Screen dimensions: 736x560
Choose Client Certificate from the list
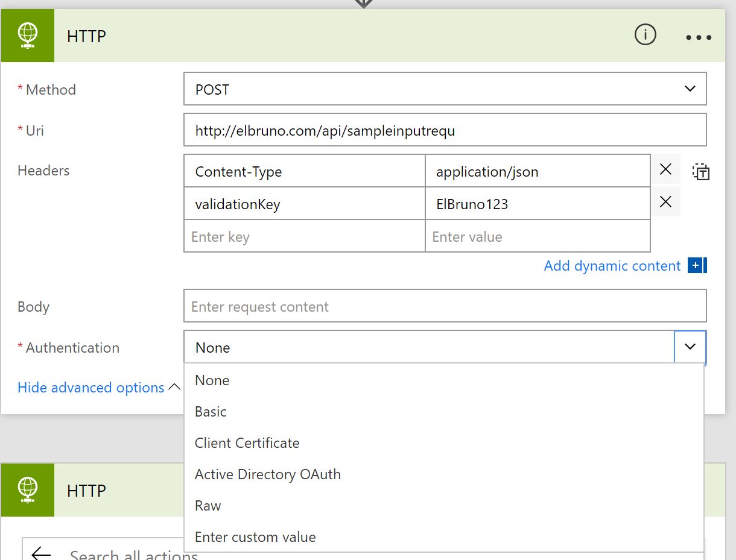pyautogui.click(x=247, y=443)
